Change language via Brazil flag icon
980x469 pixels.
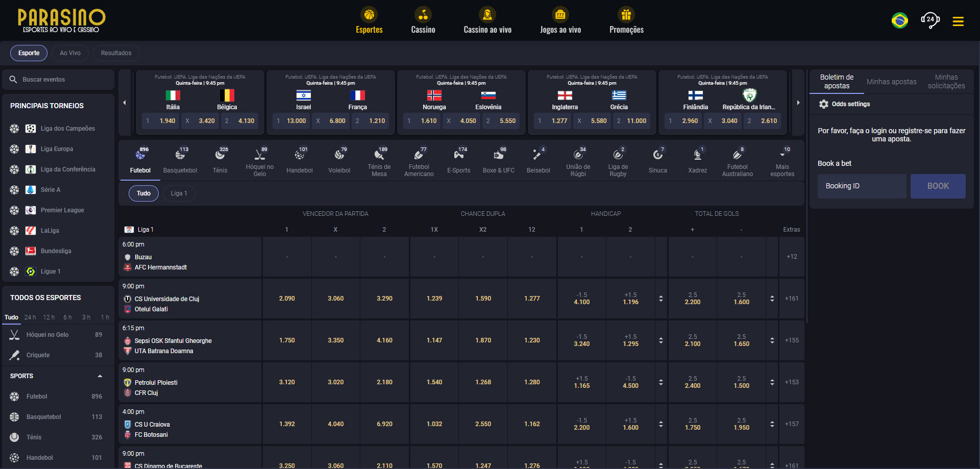point(900,20)
